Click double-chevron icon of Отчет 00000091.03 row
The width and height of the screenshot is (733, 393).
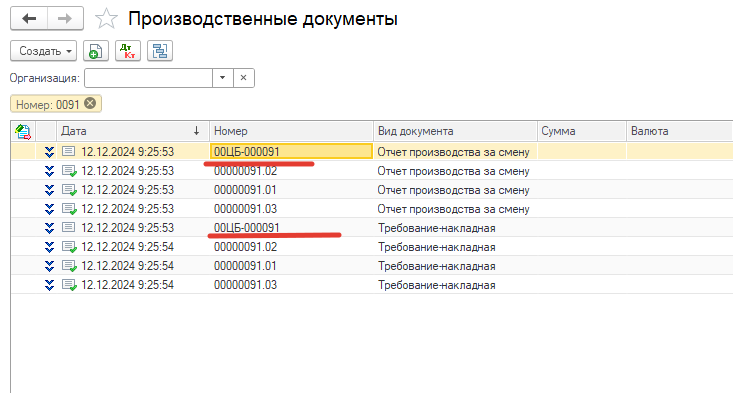49,209
